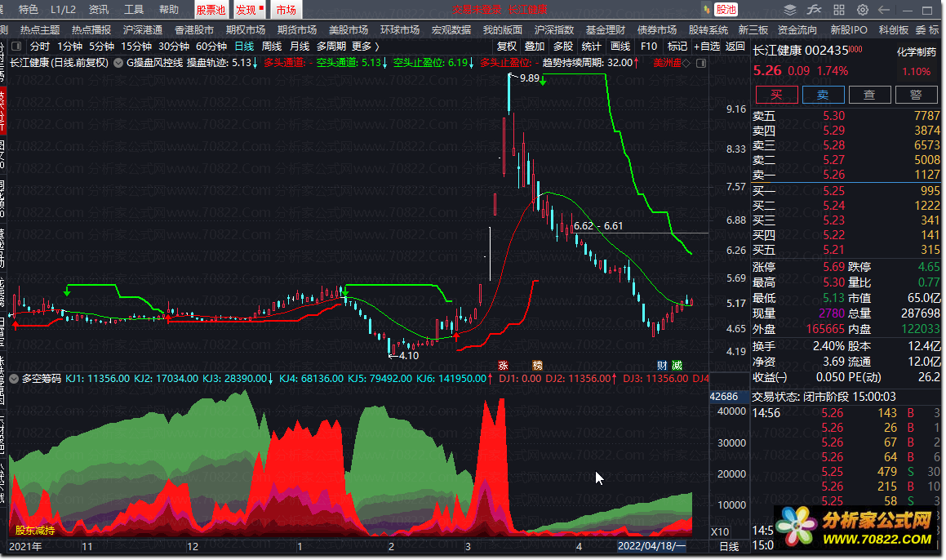946x560 pixels.
Task: Select the 60分钟 chart period
Action: point(211,47)
